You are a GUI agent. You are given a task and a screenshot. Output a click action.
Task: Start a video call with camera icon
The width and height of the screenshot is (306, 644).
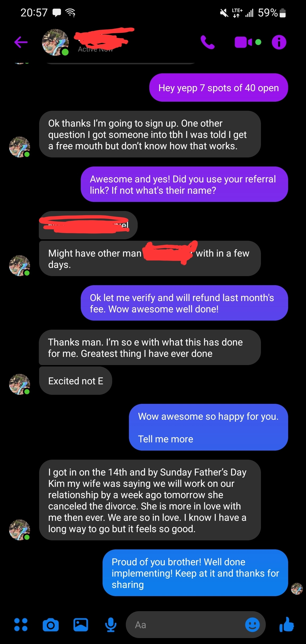point(243,42)
